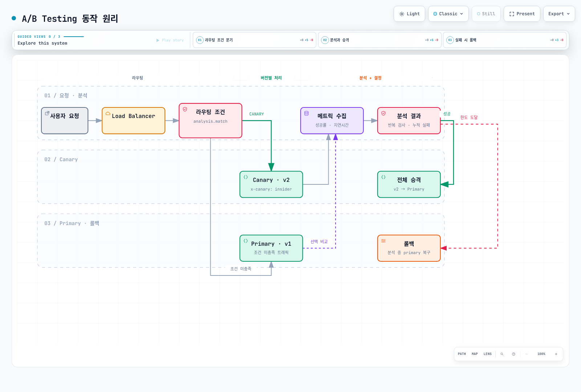This screenshot has width=581, height=392.
Task: Click the 100% zoom level indicator
Action: [x=541, y=354]
